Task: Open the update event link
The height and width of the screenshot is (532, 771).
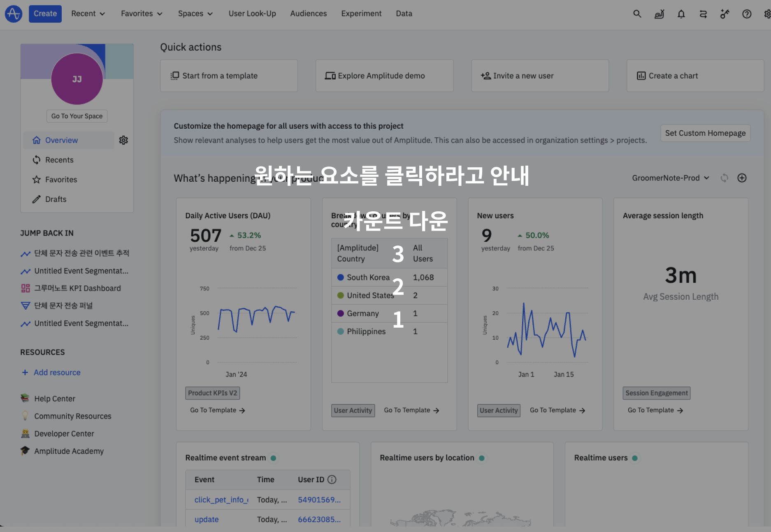Action: [207, 520]
